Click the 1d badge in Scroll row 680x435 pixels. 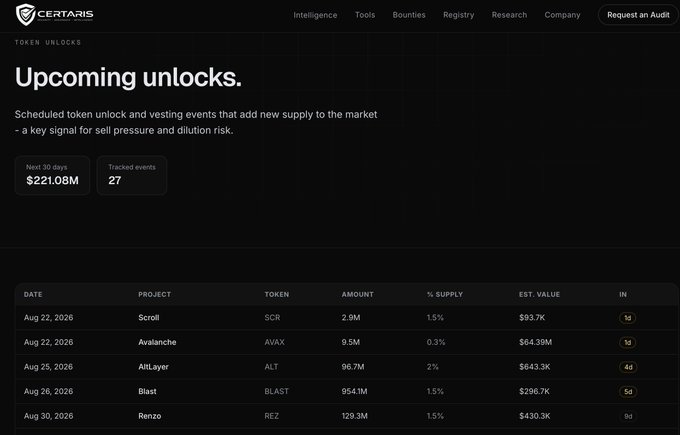point(628,318)
